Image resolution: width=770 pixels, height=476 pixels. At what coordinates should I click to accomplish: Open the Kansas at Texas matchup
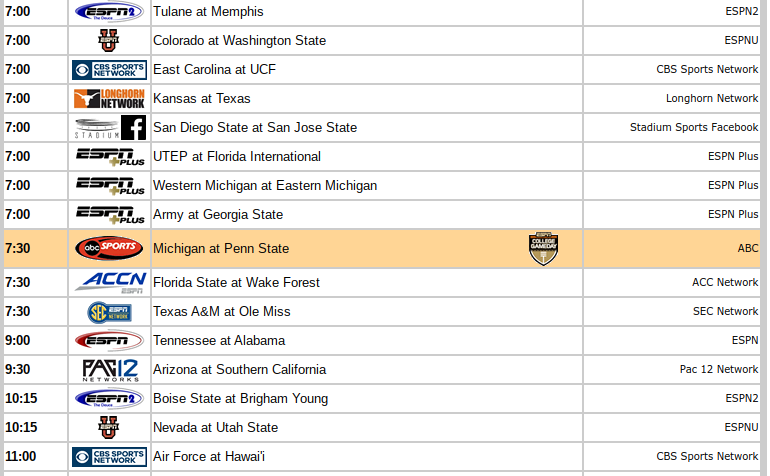coord(201,99)
